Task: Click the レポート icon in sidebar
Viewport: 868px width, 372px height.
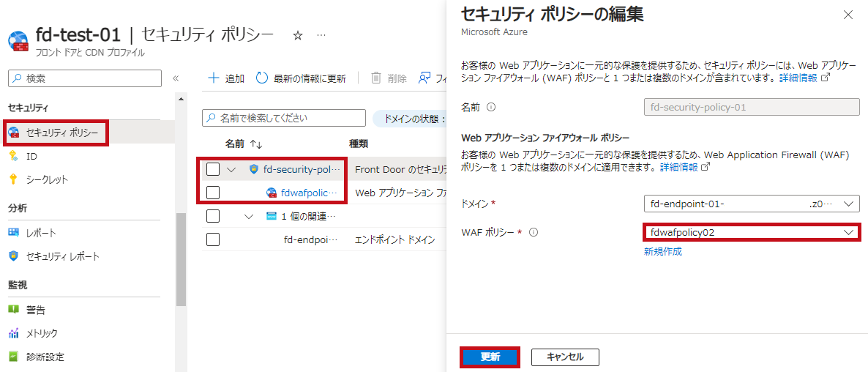Action: click(x=14, y=233)
